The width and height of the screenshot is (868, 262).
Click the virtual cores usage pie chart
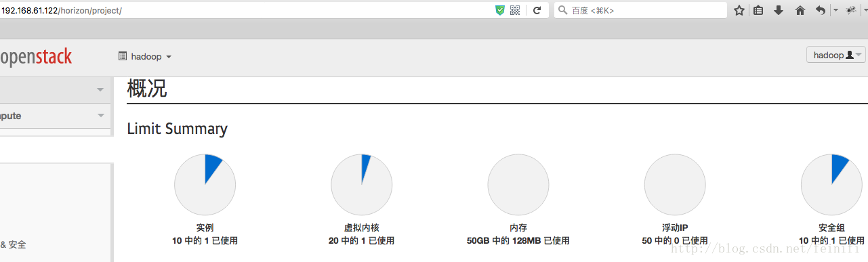coord(362,184)
